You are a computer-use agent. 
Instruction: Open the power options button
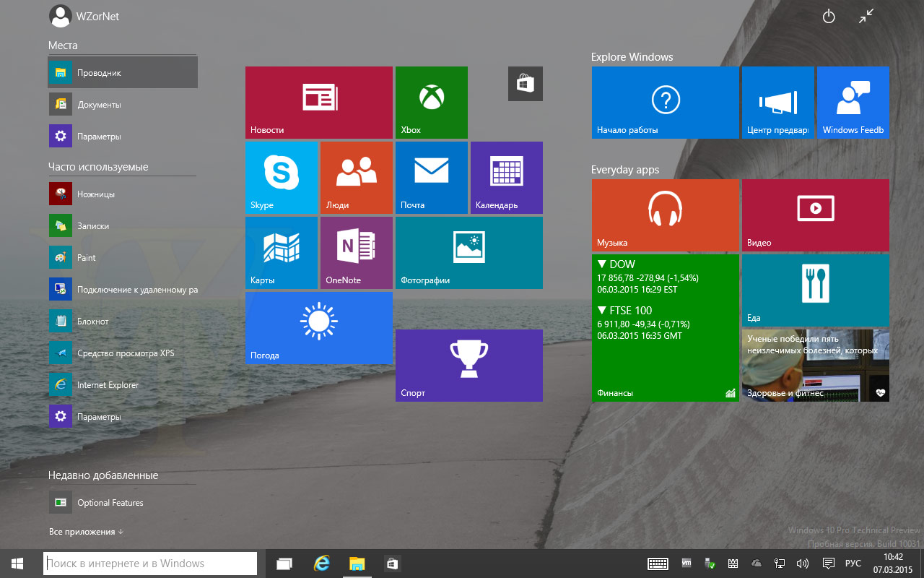coord(829,16)
